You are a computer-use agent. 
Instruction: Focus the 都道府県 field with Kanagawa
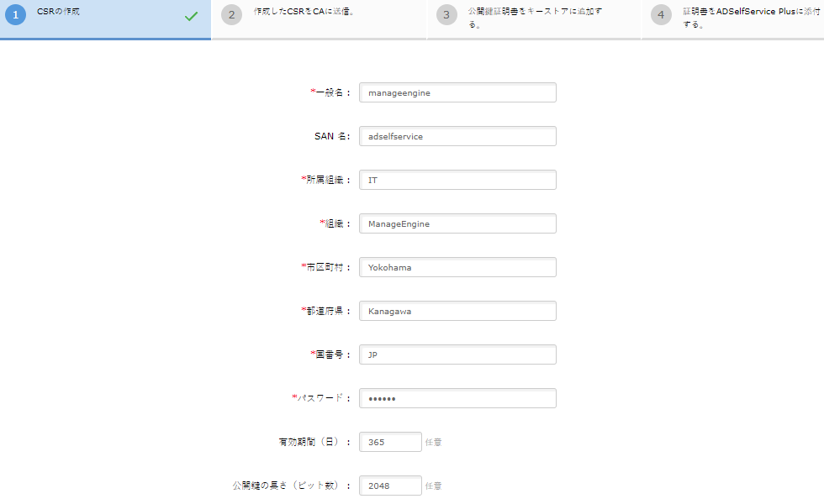click(457, 311)
